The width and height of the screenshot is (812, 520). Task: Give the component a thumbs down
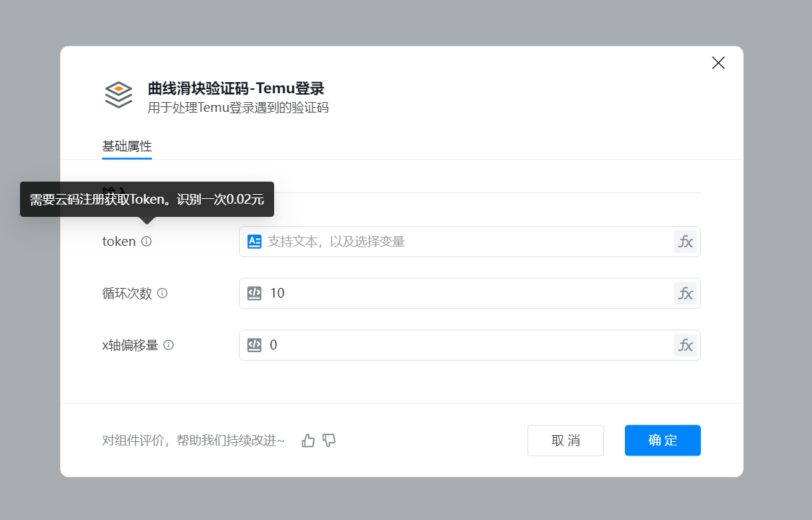[x=329, y=441]
